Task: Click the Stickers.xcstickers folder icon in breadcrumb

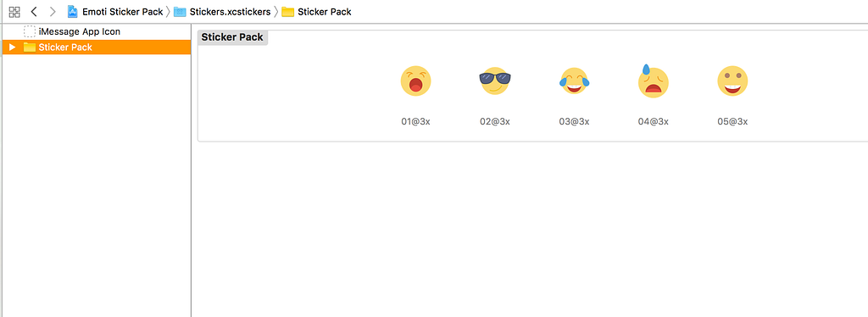Action: (x=180, y=12)
